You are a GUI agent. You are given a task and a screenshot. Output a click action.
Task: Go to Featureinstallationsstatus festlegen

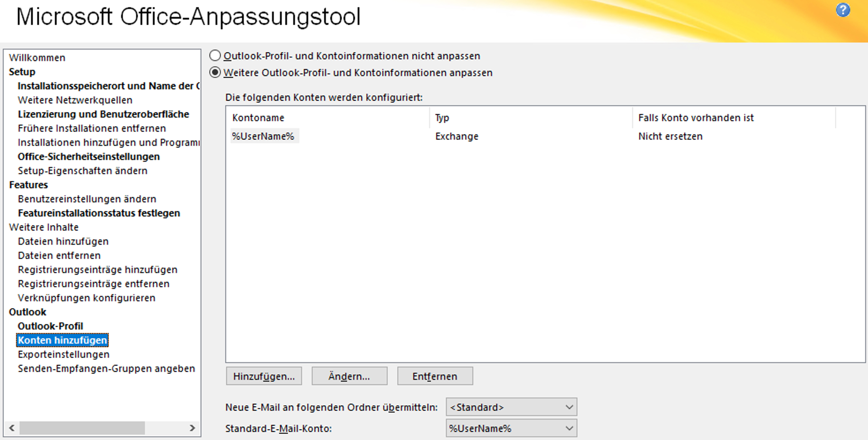coord(99,213)
